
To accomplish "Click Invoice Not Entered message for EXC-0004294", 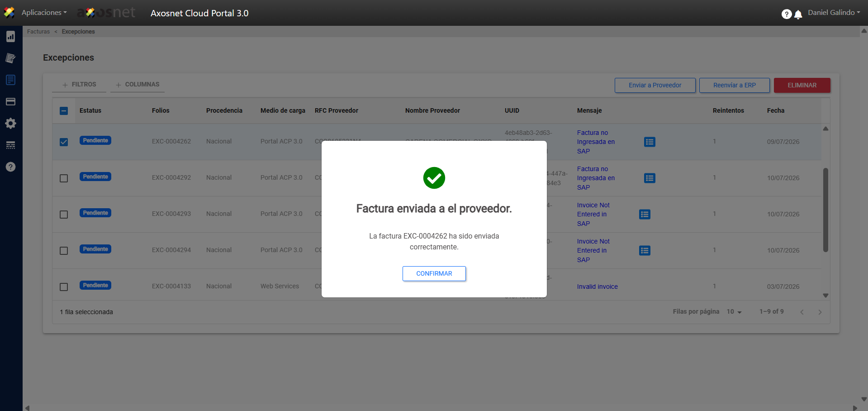I will (x=593, y=251).
